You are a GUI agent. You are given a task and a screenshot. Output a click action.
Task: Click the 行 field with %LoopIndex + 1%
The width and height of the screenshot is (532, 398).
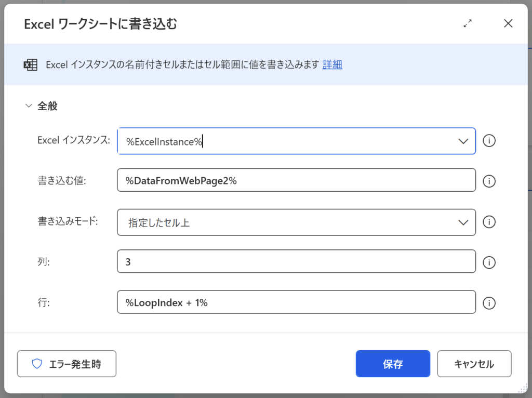296,302
